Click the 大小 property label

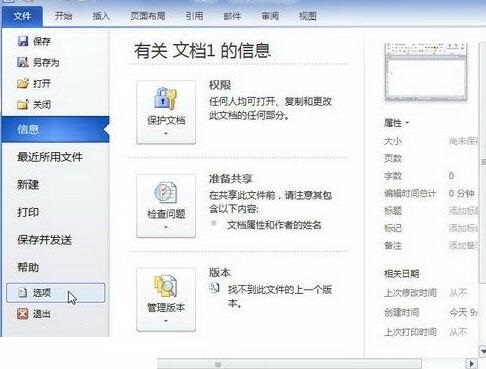(393, 141)
